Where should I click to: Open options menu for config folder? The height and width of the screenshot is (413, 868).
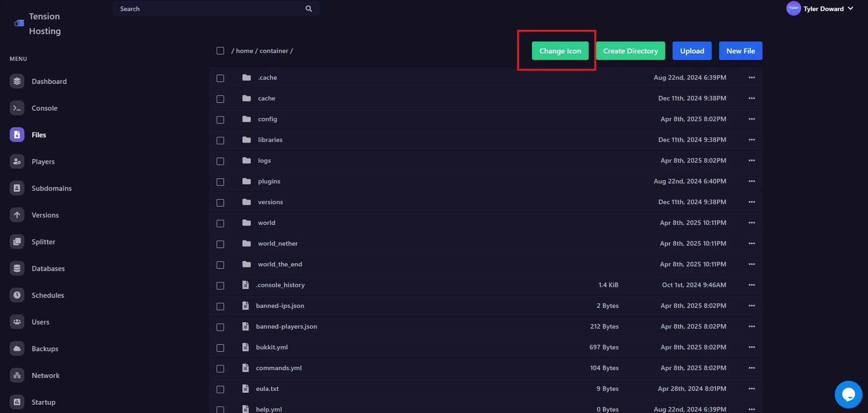click(752, 119)
